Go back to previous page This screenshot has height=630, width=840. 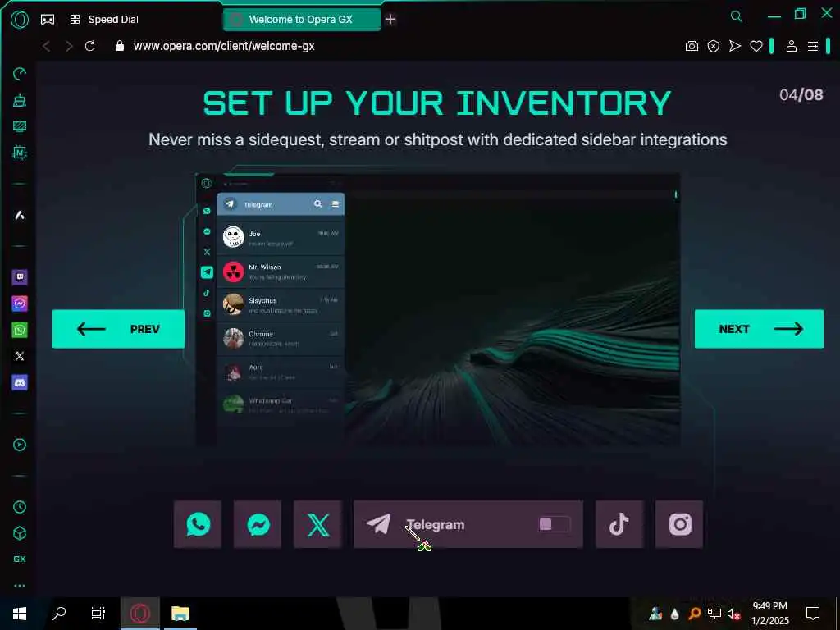pyautogui.click(x=47, y=46)
